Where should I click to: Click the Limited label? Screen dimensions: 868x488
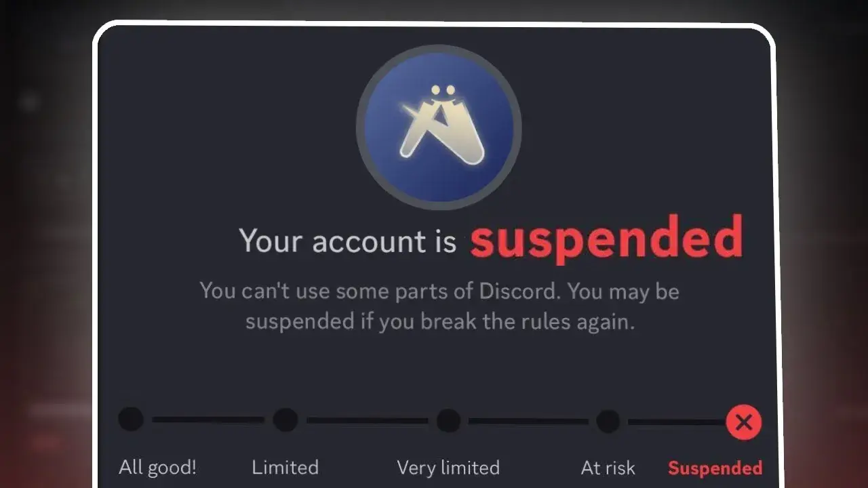click(x=285, y=467)
